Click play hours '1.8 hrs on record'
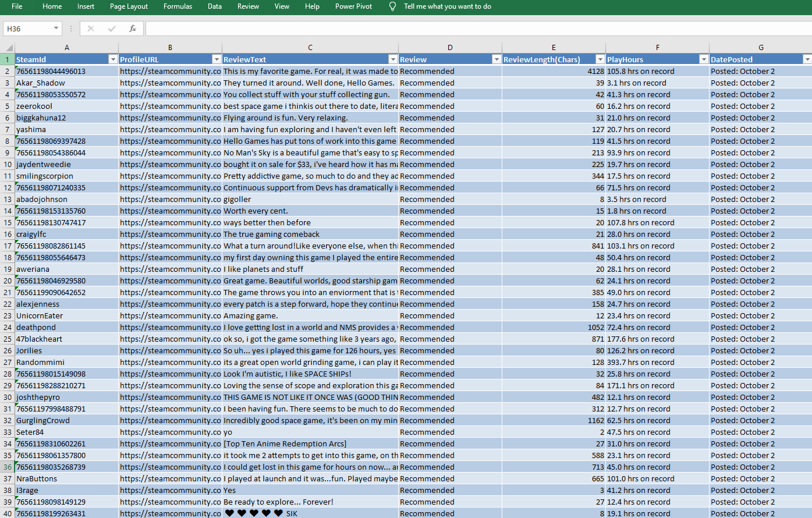The height and width of the screenshot is (518, 812). [x=657, y=211]
